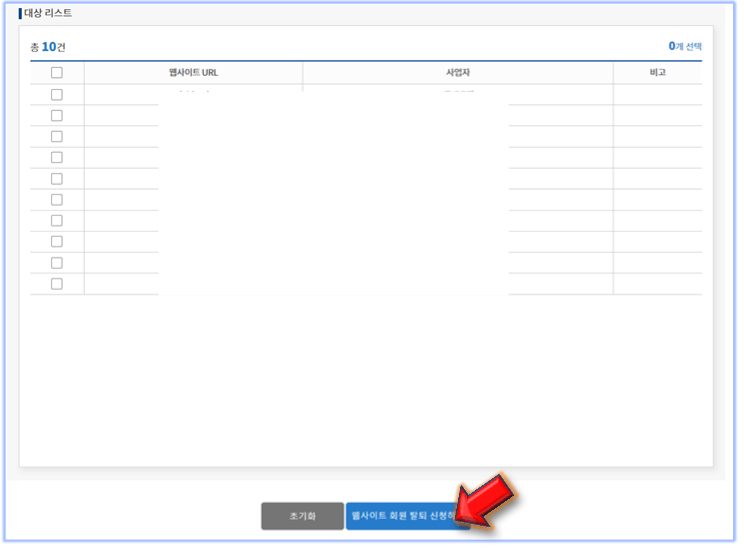
Task: Click the 웹사이트 URL column header
Action: 194,73
